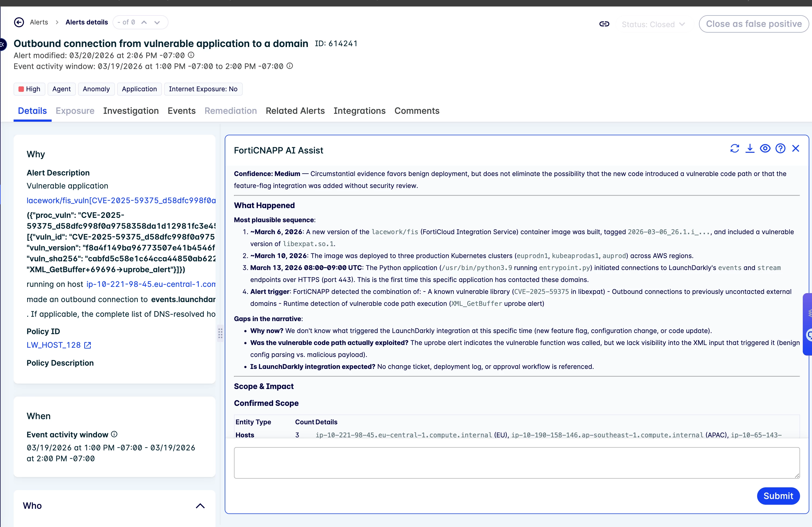Screen dimensions: 812x527
Task: Click the What Happened heading
Action: point(264,205)
